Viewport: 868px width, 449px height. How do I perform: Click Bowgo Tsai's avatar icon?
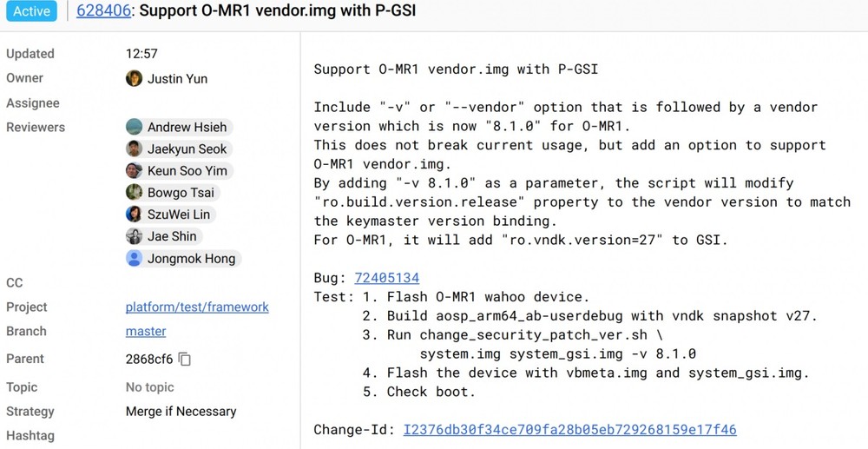click(134, 193)
